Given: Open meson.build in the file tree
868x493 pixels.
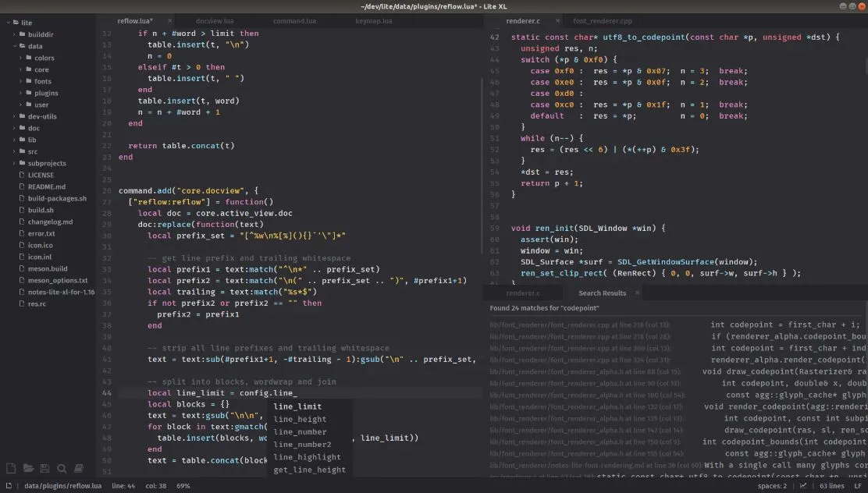Looking at the screenshot, I should [47, 268].
